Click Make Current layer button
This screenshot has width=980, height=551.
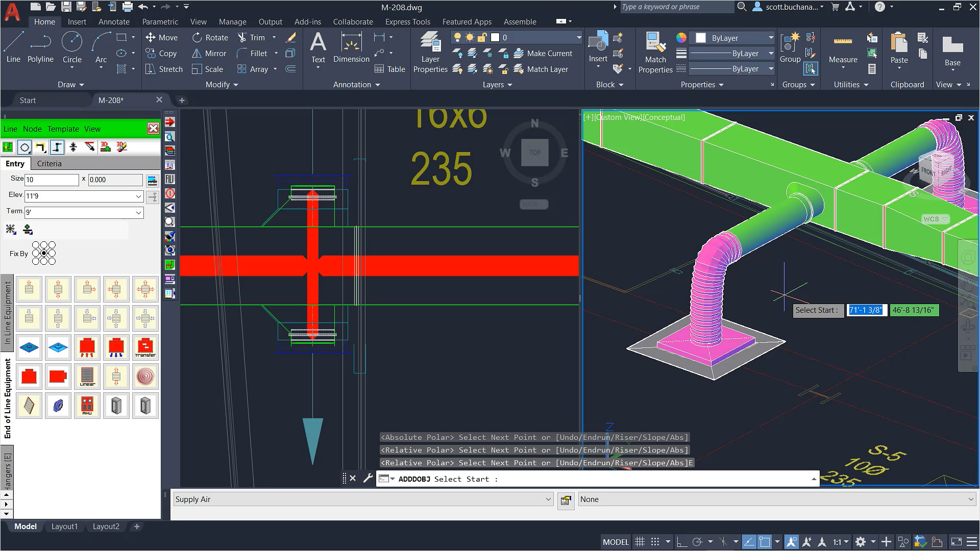(543, 53)
